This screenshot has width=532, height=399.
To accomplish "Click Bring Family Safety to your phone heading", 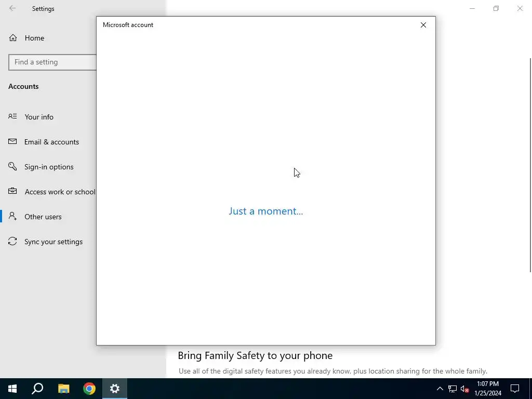I will 255,356.
